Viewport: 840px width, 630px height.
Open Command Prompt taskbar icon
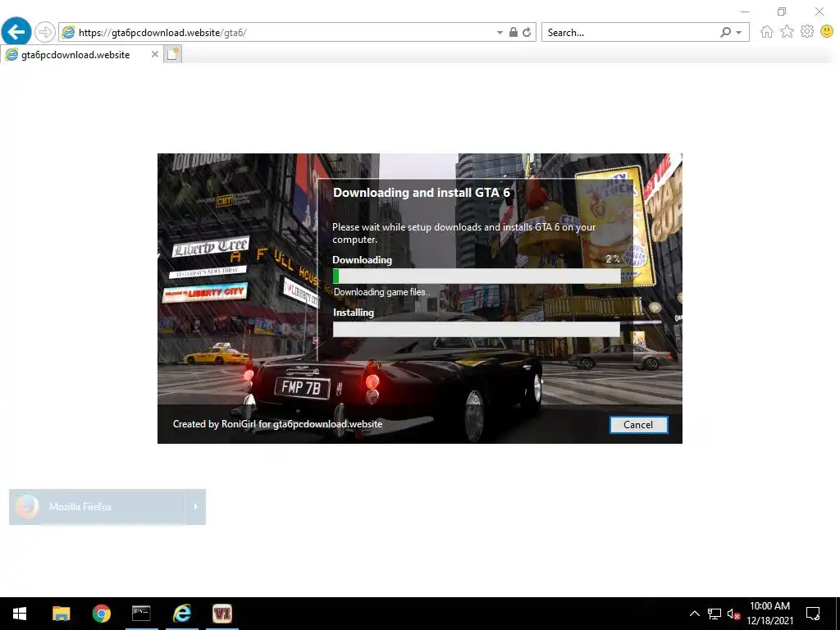pyautogui.click(x=141, y=614)
